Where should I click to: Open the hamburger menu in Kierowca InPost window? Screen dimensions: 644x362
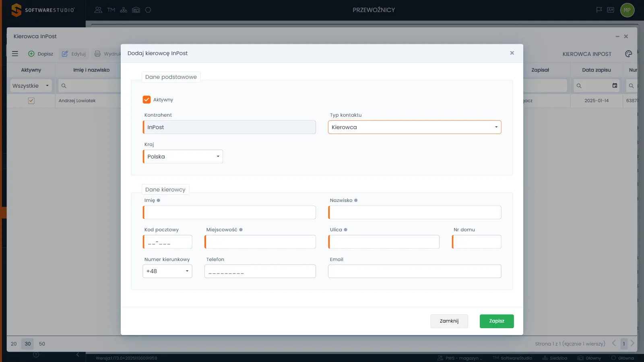(15, 53)
